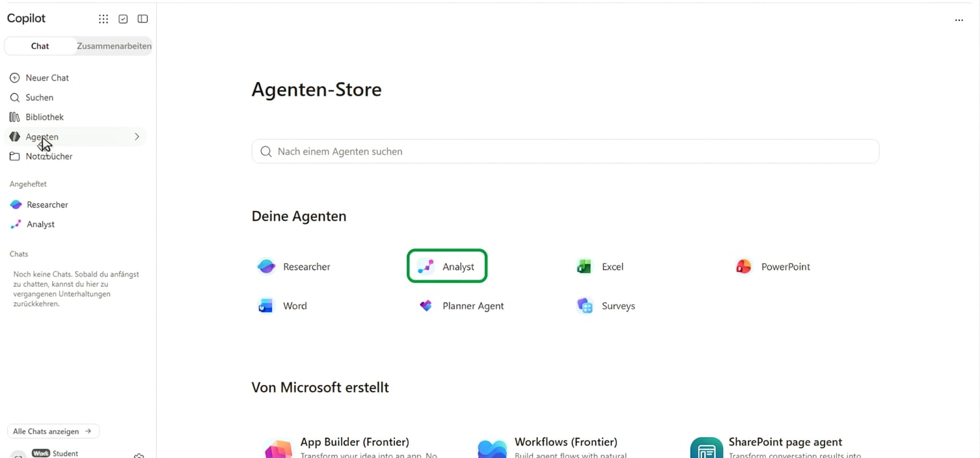Click the Angeheftet section label

28,184
